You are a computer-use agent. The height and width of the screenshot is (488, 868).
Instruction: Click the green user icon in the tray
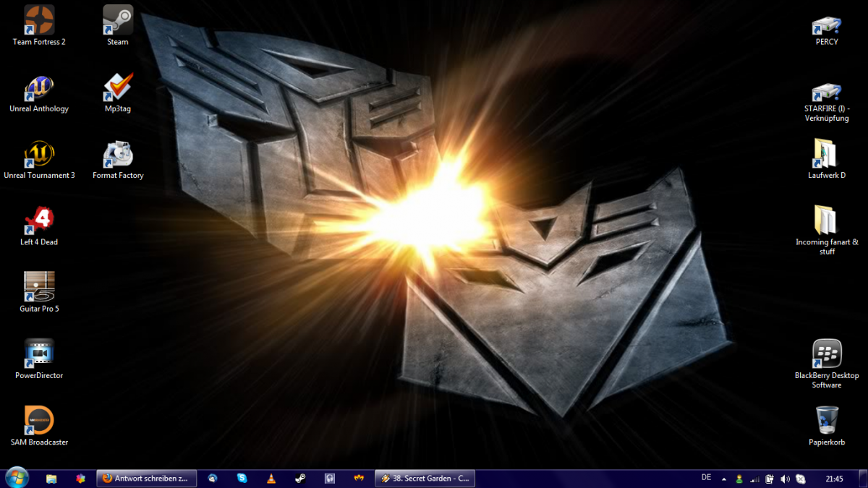pyautogui.click(x=739, y=479)
